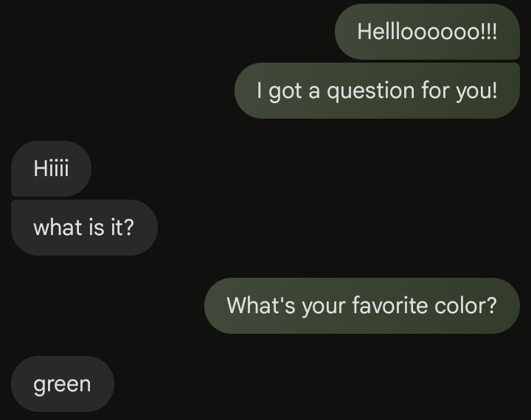Select the 'what is it?' reply bubble
This screenshot has height=420, width=531.
tap(84, 227)
